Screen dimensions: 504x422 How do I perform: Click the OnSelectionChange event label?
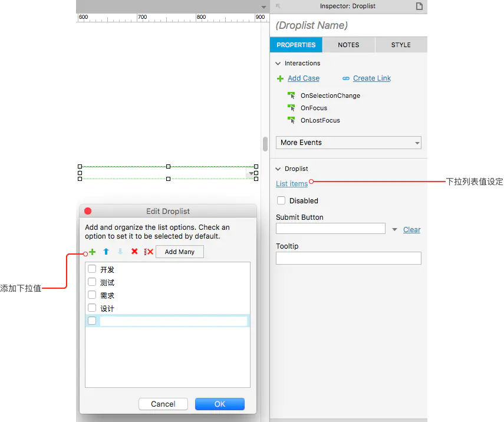click(331, 95)
